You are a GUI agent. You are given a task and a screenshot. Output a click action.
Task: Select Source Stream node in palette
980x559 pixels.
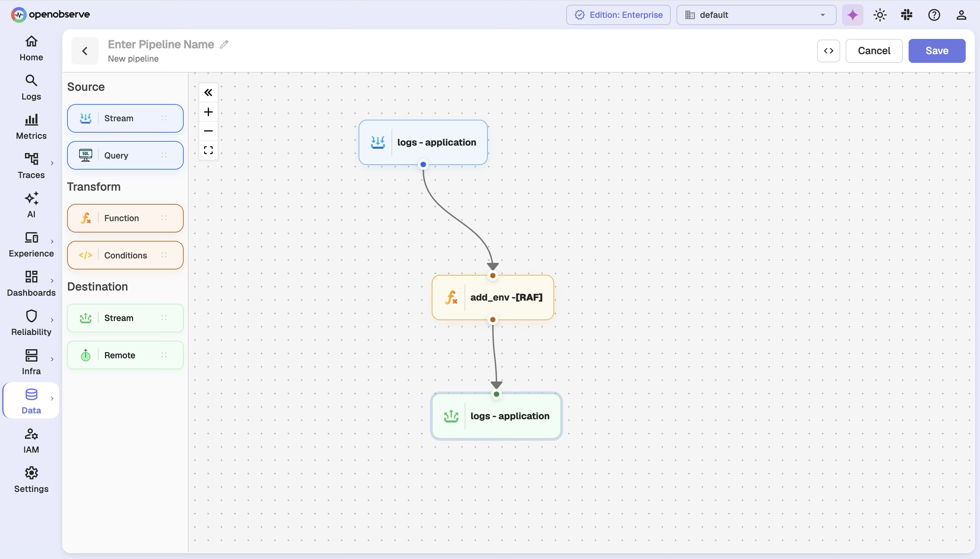[125, 118]
